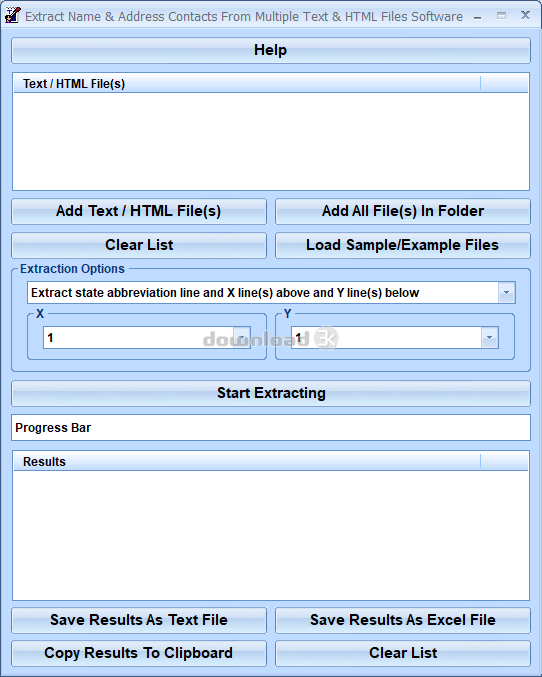Copy Results To Clipboard
Viewport: 542px width, 677px height.
click(x=139, y=653)
